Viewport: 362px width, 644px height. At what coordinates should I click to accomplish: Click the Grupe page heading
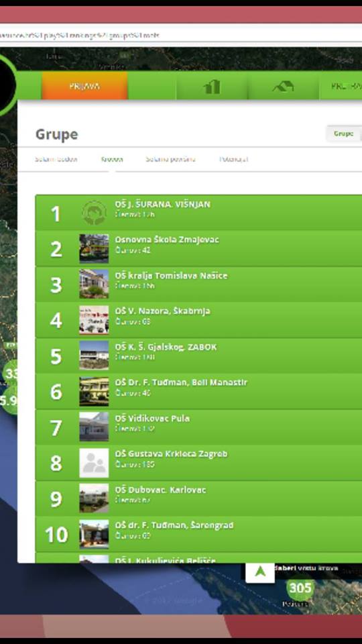[x=56, y=134]
